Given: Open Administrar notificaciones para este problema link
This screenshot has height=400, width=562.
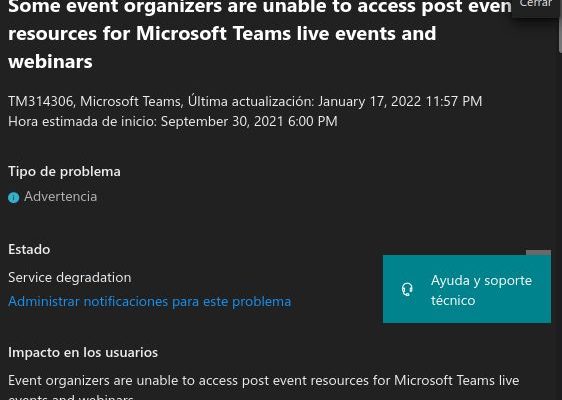Looking at the screenshot, I should click(x=149, y=301).
